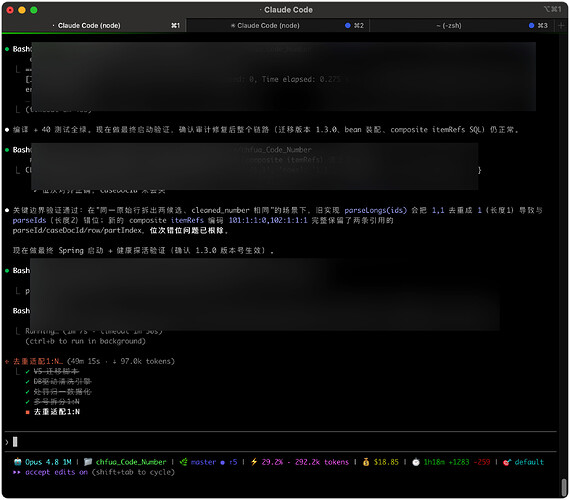Screen dimensions: 569x500
Task: Click the "default" output style label
Action: 529,462
